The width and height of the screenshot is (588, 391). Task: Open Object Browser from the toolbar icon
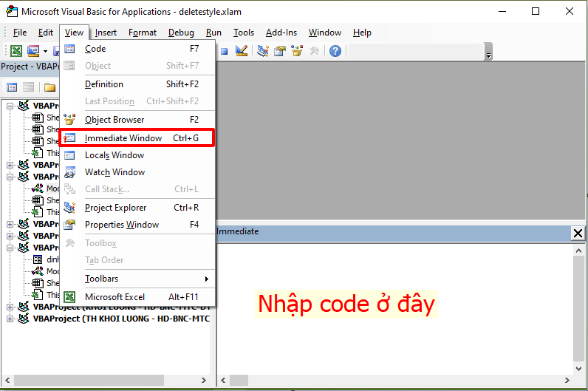(297, 51)
